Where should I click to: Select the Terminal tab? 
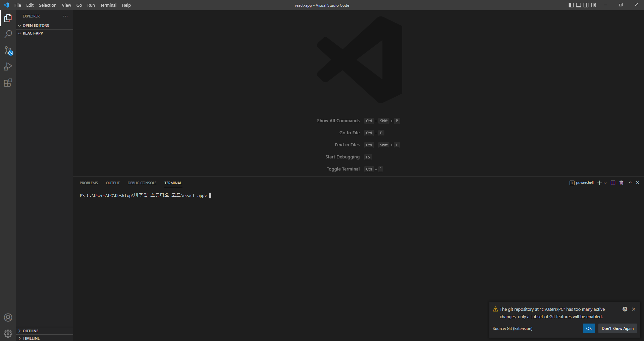(173, 183)
